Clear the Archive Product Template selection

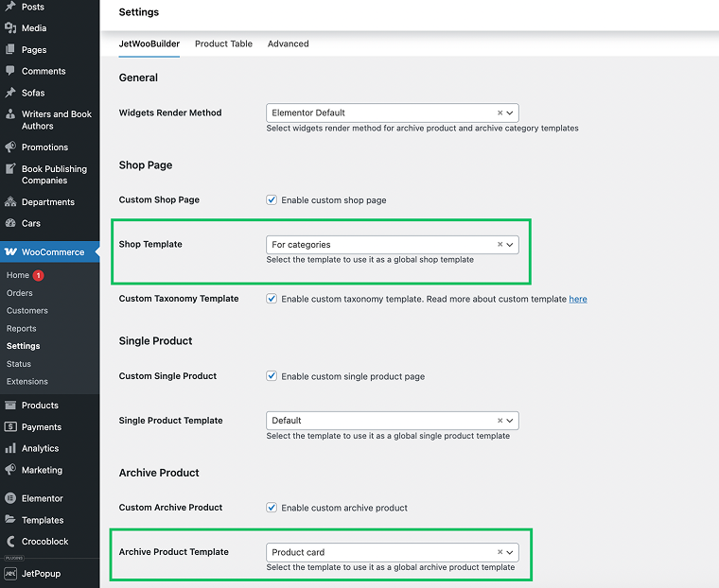point(500,552)
